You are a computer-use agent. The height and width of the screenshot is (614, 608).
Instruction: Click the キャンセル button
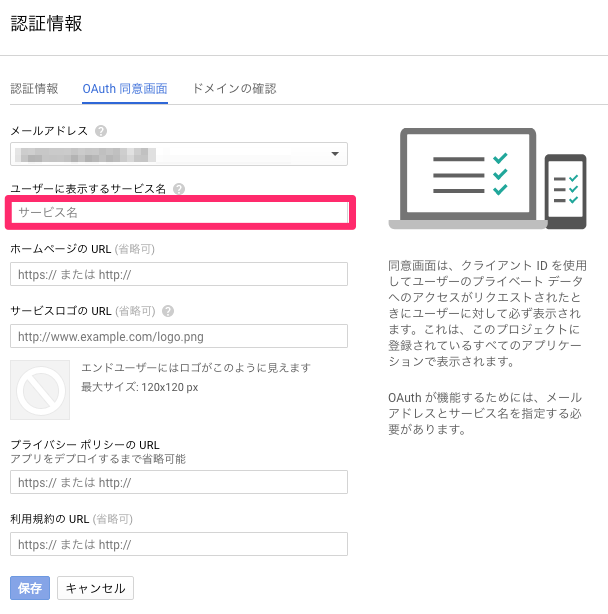pos(95,588)
